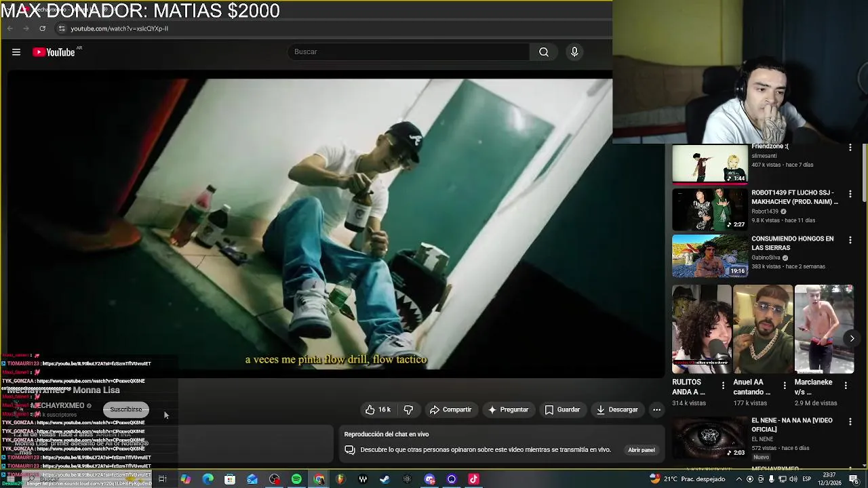Image resolution: width=868 pixels, height=488 pixels.
Task: Open Discord from the taskbar
Action: click(x=429, y=479)
